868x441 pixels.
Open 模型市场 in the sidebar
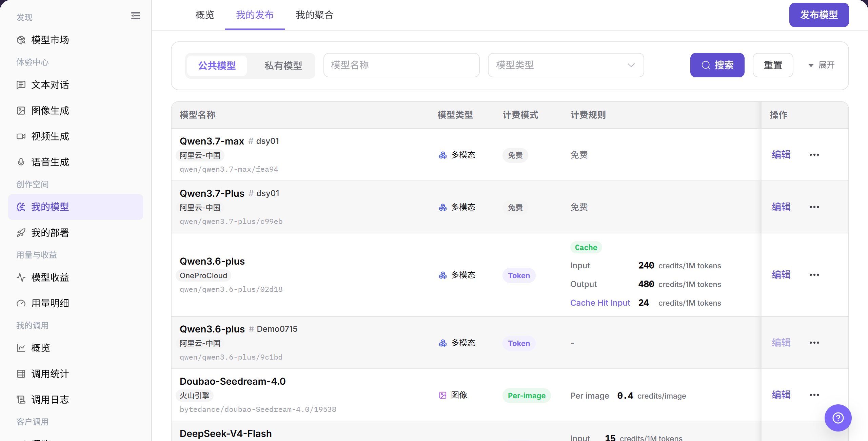coord(75,40)
